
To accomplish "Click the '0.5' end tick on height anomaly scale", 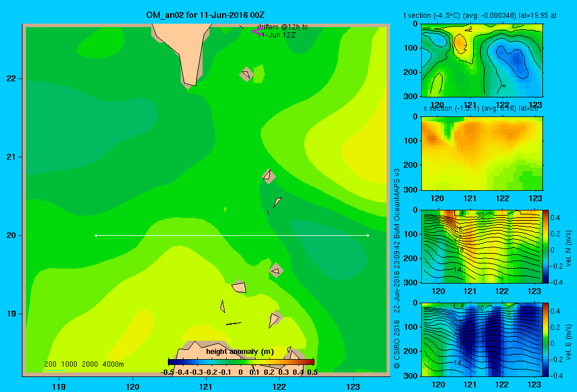I will click(x=312, y=372).
